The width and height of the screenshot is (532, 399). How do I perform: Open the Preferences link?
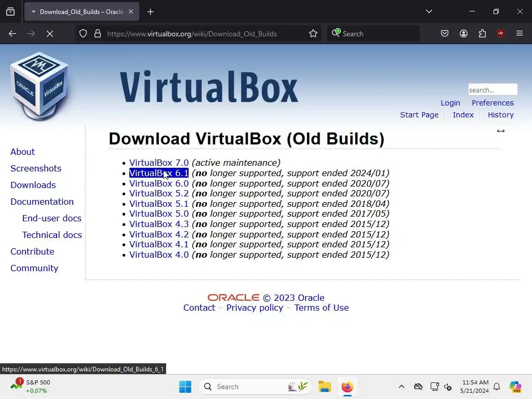[493, 103]
